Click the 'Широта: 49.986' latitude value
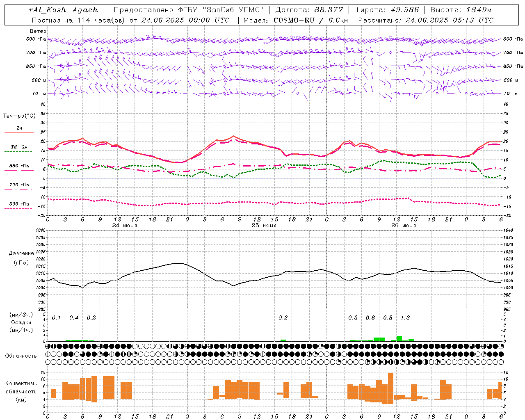The height and width of the screenshot is (420, 525). coord(386,10)
